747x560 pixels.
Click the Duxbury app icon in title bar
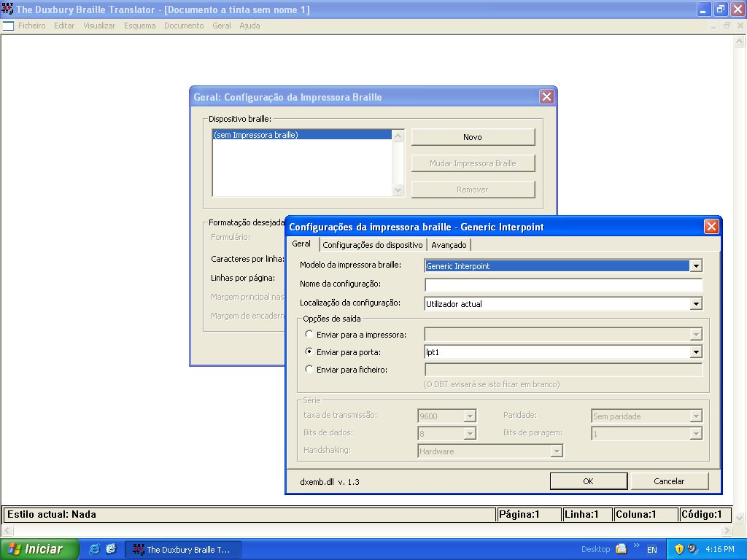tap(7, 9)
